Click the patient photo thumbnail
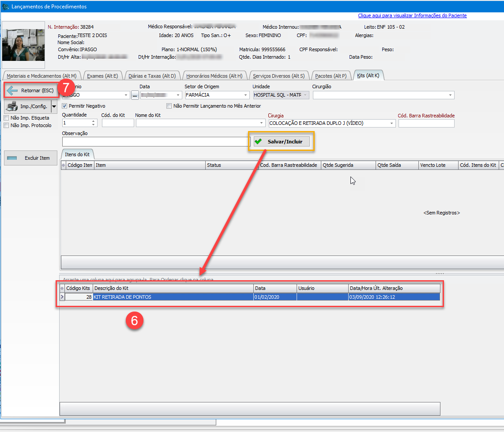This screenshot has width=504, height=432. point(23,41)
